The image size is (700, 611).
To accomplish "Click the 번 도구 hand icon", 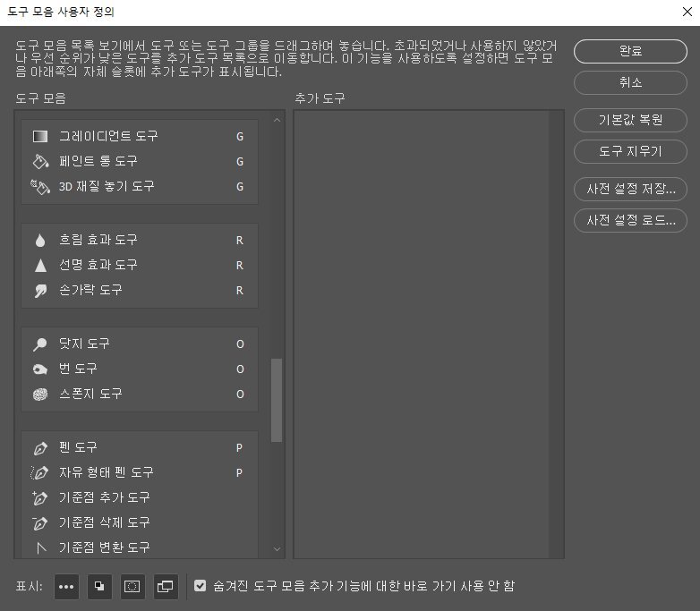I will 40,369.
